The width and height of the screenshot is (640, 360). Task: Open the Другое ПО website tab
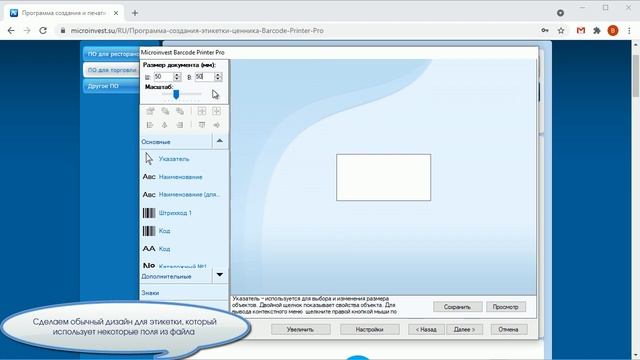pos(111,86)
